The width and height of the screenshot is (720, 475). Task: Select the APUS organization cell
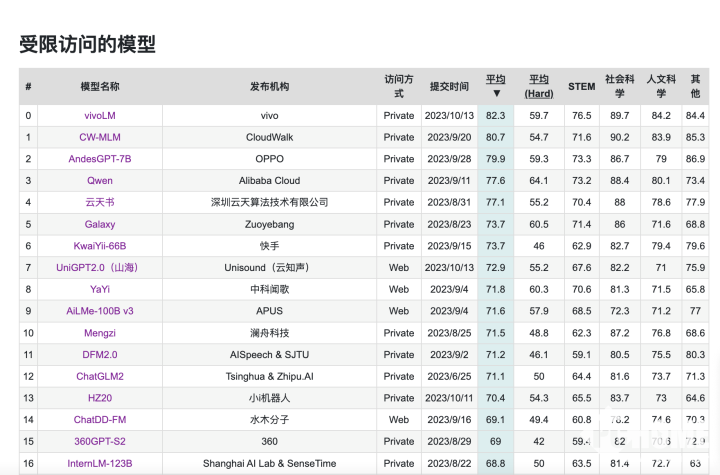[270, 311]
